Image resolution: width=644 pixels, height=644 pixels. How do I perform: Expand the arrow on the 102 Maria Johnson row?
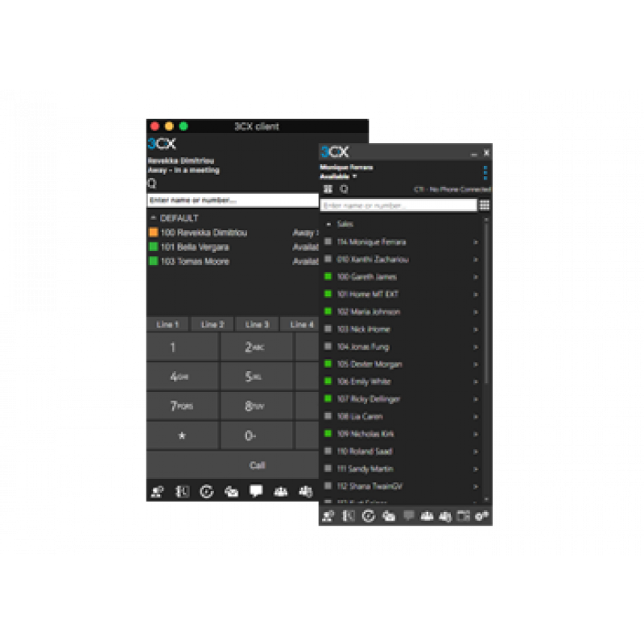[476, 312]
